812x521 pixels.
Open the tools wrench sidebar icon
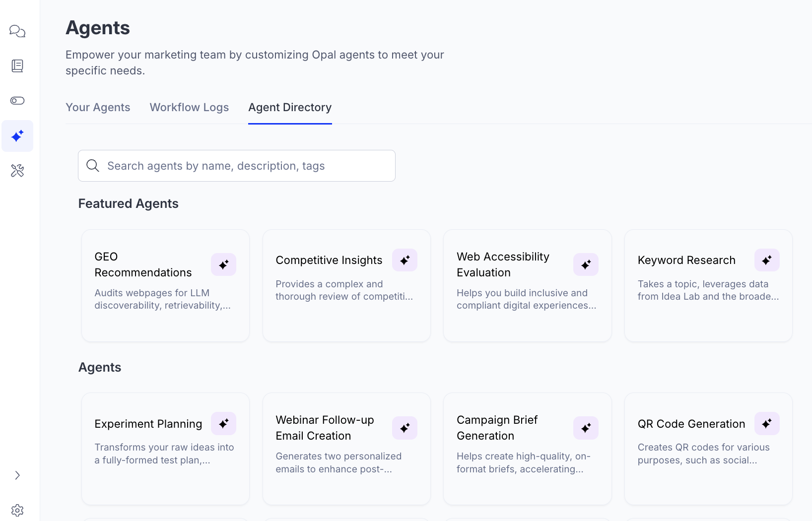click(17, 171)
